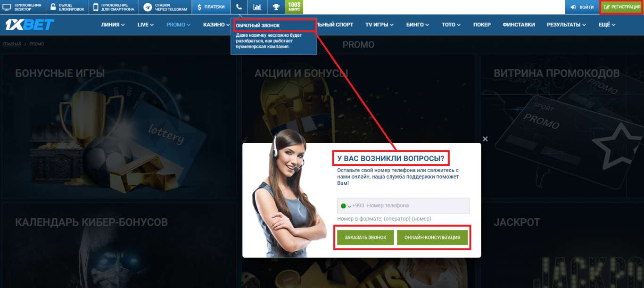
Task: Focus the phone number input field
Action: point(417,206)
